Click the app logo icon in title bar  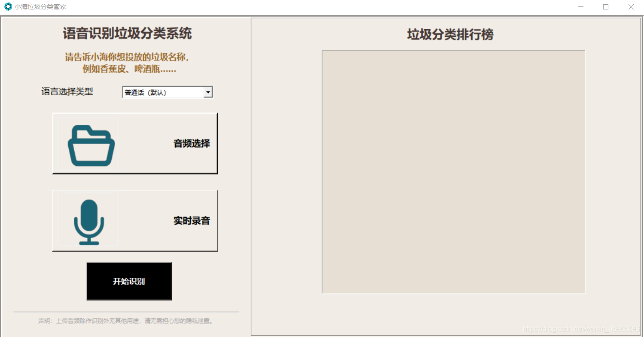[x=8, y=7]
